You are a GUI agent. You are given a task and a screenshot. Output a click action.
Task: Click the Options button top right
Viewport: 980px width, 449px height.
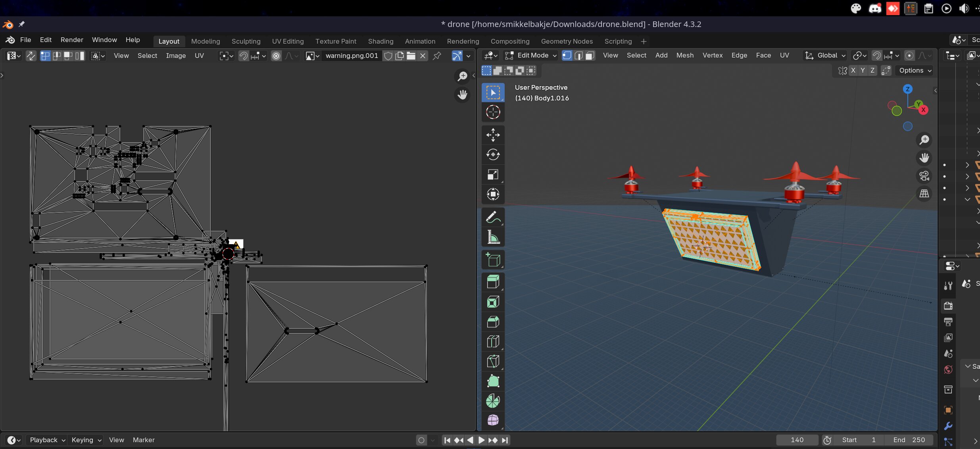click(915, 70)
